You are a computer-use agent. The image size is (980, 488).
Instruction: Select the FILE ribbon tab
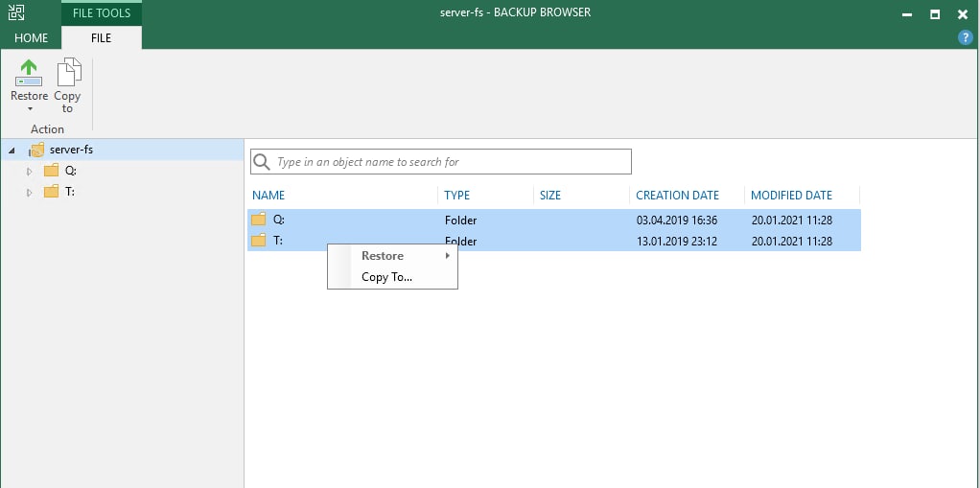(x=101, y=38)
